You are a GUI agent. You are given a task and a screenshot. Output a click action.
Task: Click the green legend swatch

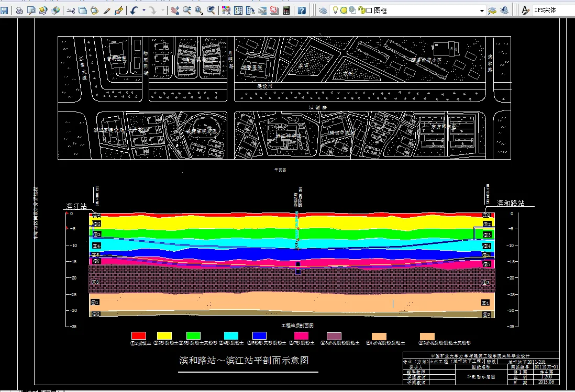[193, 335]
